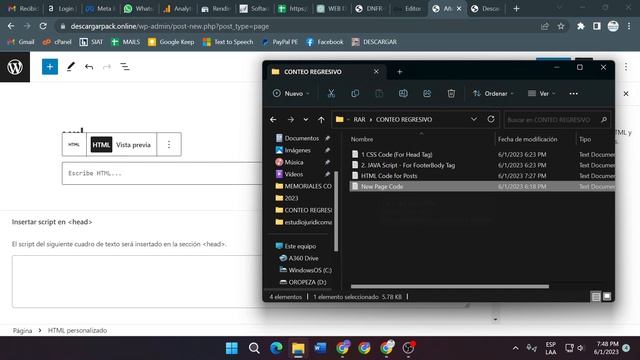The width and height of the screenshot is (640, 360).
Task: Click the HTML block type icon
Action: click(x=74, y=144)
